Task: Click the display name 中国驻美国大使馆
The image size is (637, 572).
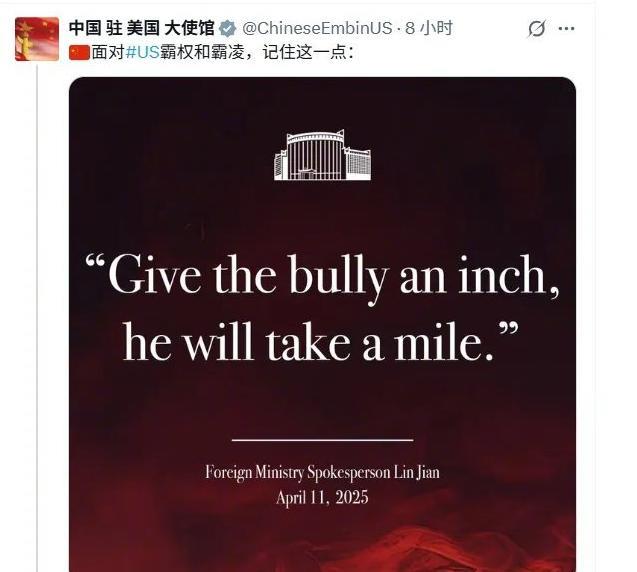Action: 142,28
